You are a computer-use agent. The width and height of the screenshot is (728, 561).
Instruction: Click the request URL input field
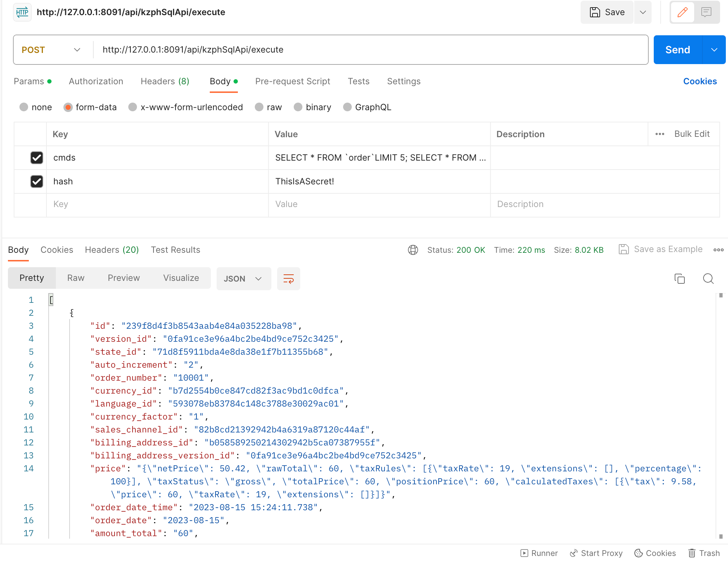[x=370, y=50]
